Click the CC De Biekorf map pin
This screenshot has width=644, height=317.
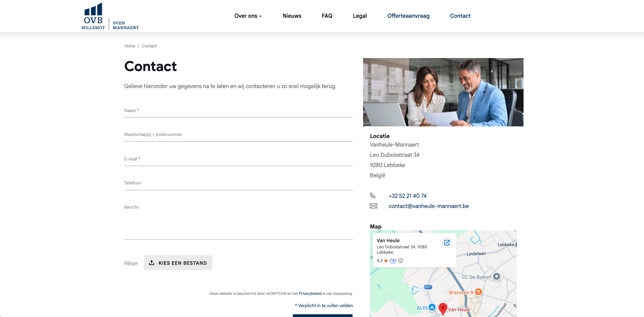coord(497,276)
